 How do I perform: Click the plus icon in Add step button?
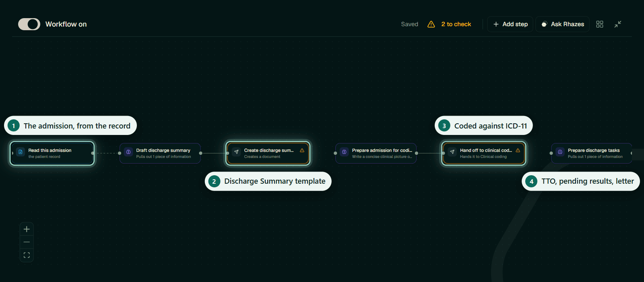pos(496,24)
